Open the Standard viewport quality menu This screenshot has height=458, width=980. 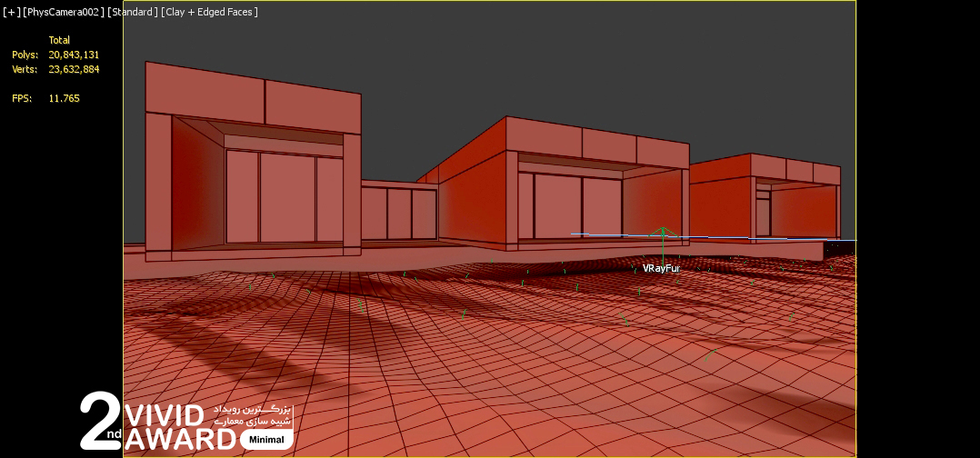pos(132,12)
